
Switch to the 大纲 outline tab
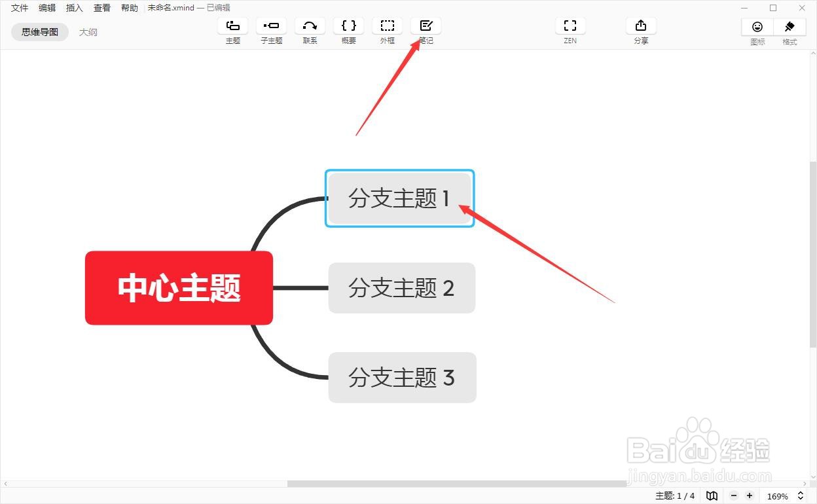coord(88,31)
